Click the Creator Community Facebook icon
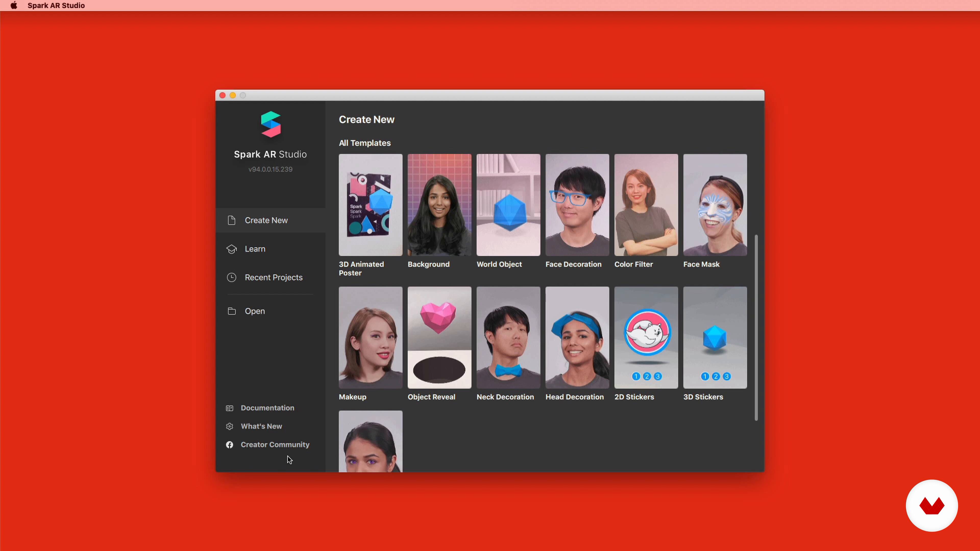This screenshot has height=551, width=980. (229, 445)
